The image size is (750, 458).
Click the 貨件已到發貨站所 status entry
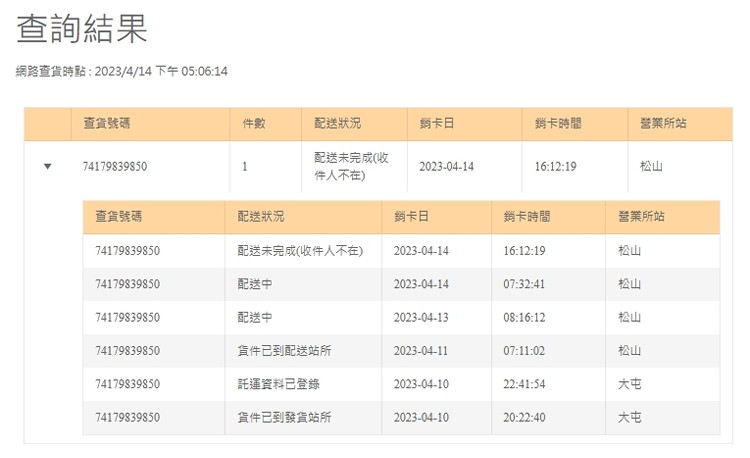click(284, 417)
